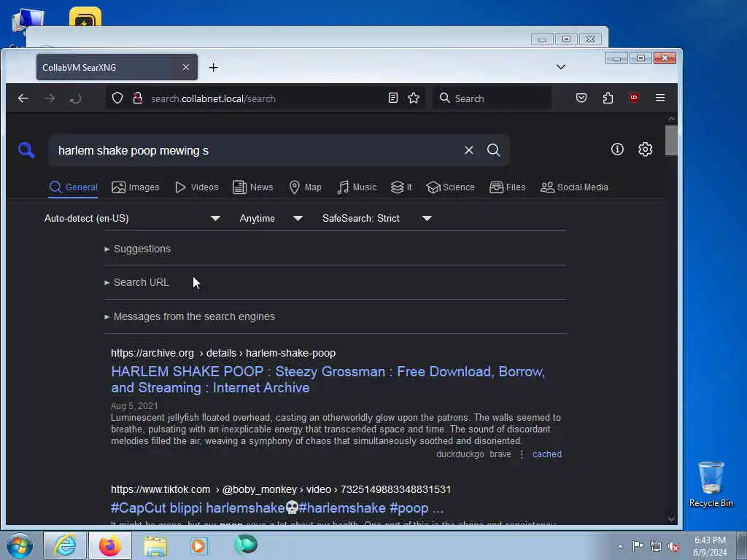Viewport: 747px width, 560px height.
Task: Open Firefox hamburger application menu
Action: [659, 98]
